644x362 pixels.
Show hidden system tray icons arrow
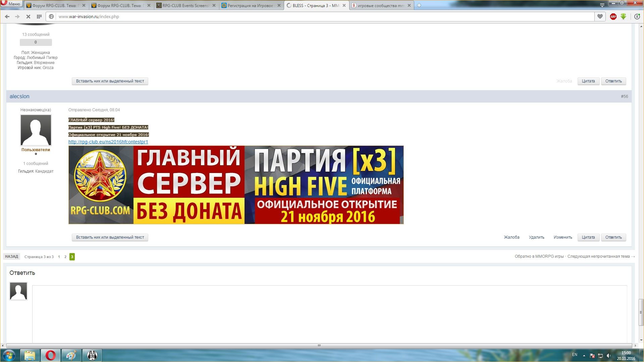click(x=584, y=355)
